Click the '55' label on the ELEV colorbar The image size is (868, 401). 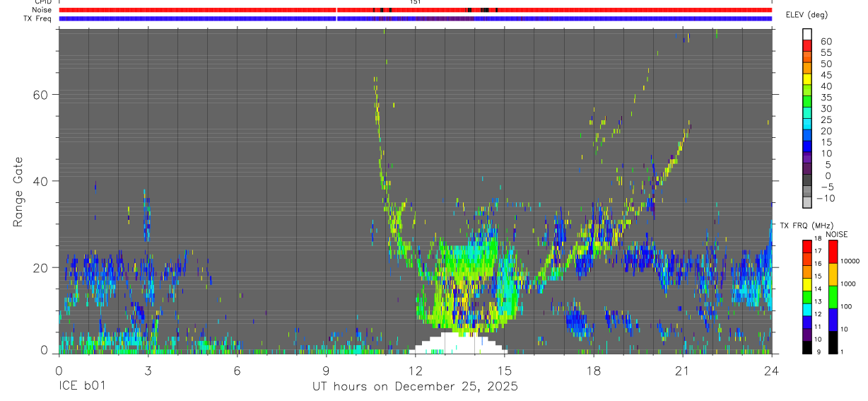[x=826, y=52]
